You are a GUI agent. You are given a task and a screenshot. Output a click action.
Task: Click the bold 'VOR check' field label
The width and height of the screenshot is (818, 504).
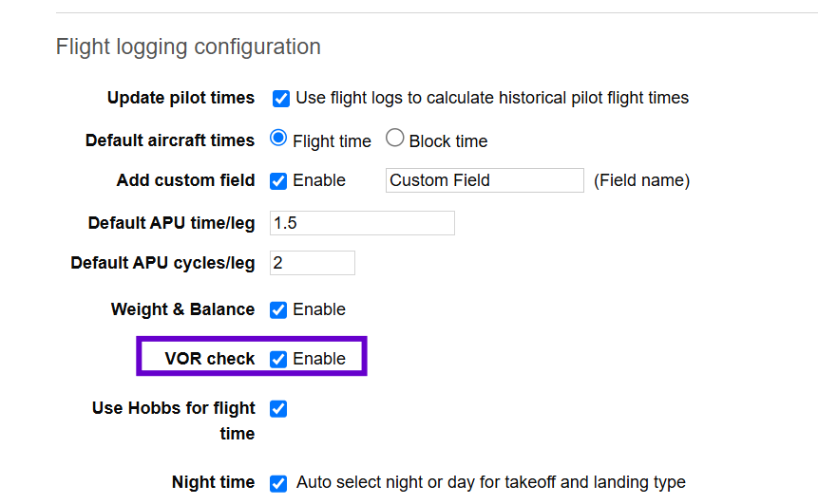tap(208, 359)
